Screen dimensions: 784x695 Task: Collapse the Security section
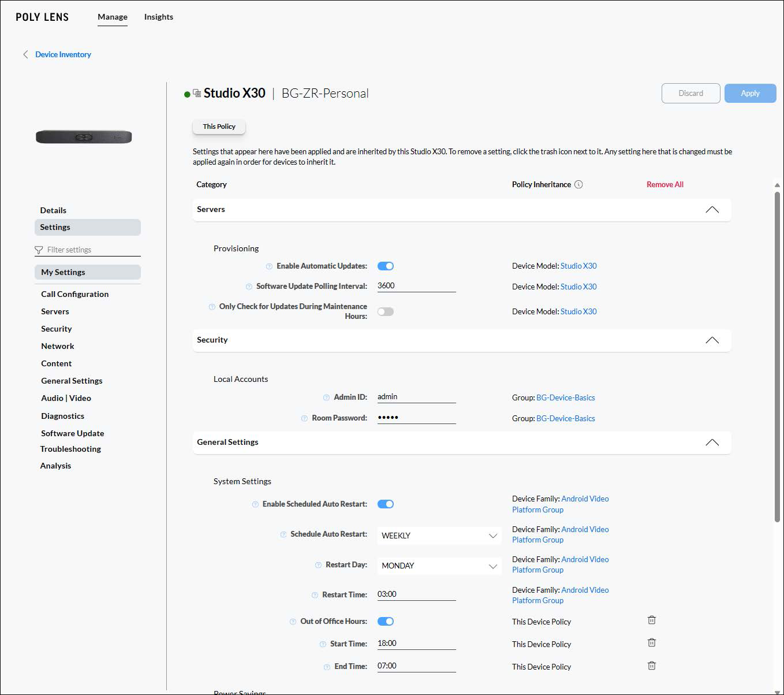pos(712,340)
